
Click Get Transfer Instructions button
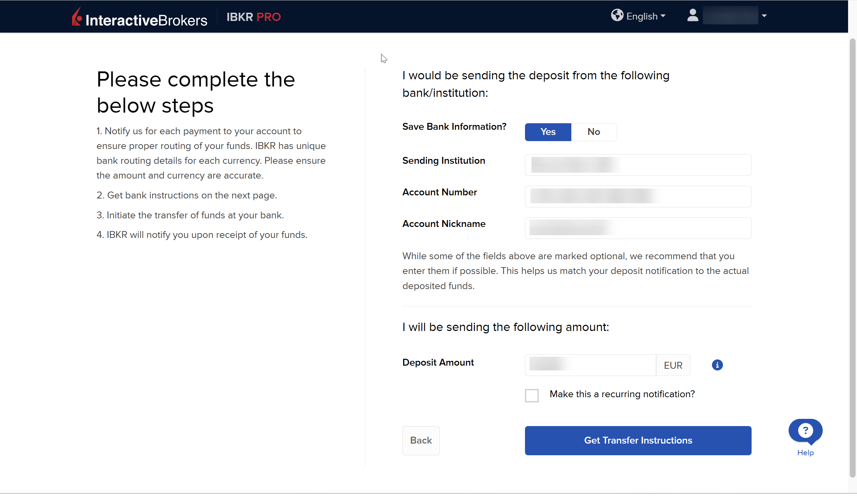638,440
